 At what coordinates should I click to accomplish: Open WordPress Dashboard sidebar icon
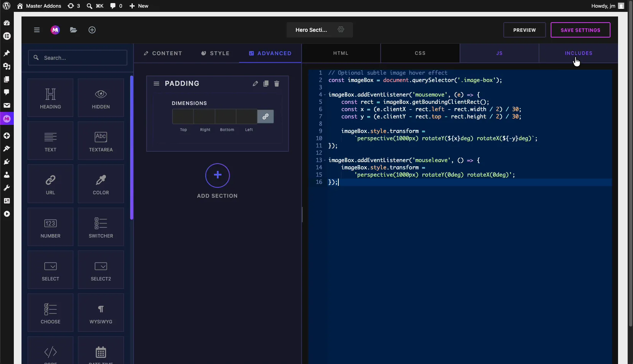pos(7,23)
